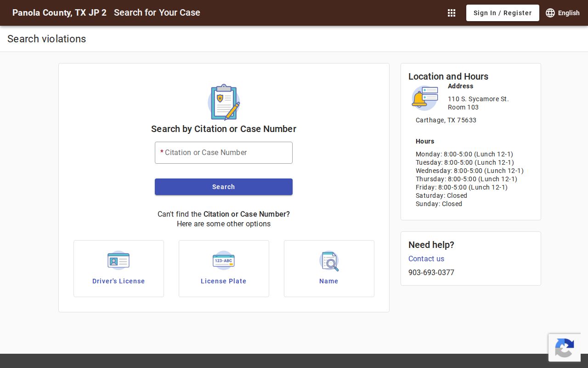This screenshot has height=368, width=588.
Task: Click the globe language icon
Action: coord(550,13)
